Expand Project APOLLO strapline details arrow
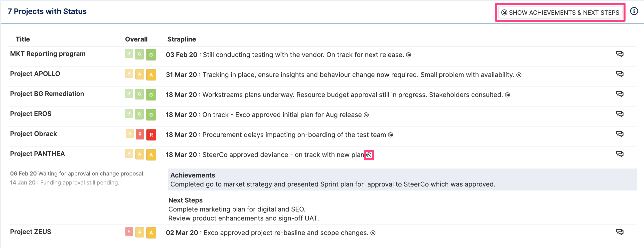Viewport: 644px width, 248px height. pos(519,75)
